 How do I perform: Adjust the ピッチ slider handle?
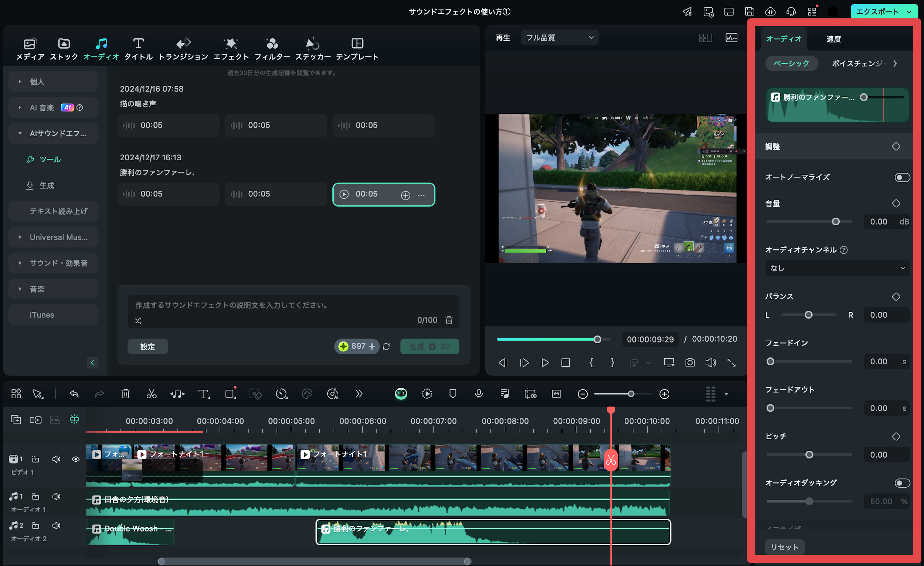[x=809, y=455]
